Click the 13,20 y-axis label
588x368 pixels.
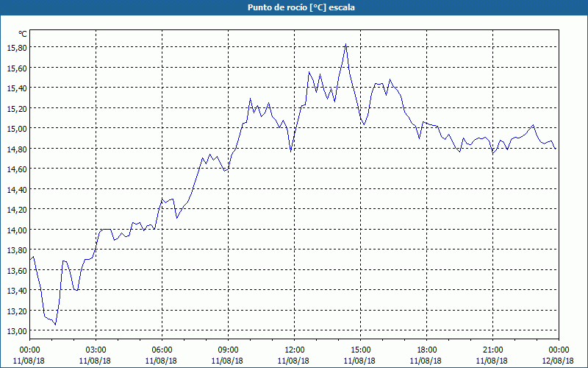(16, 311)
